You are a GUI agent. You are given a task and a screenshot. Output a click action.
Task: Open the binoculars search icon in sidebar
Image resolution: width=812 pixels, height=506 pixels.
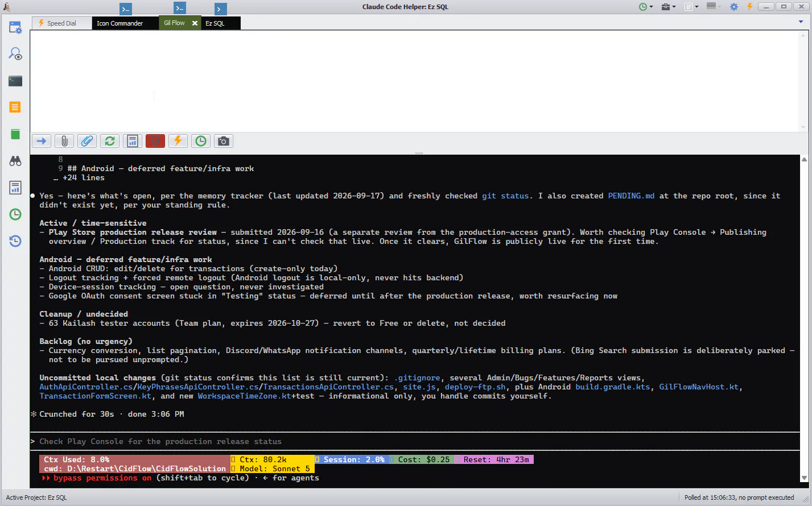pyautogui.click(x=15, y=161)
